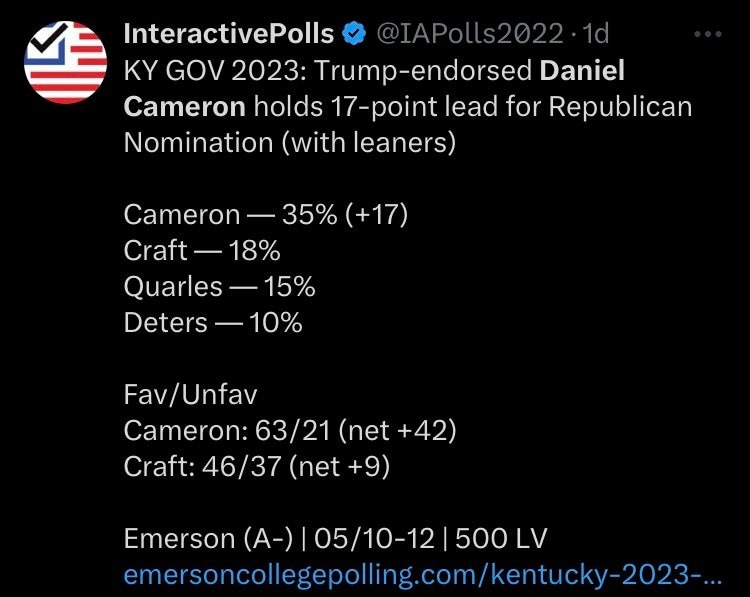Open the emersoncollegepolling.com link
750x597 pixels.
pos(422,576)
